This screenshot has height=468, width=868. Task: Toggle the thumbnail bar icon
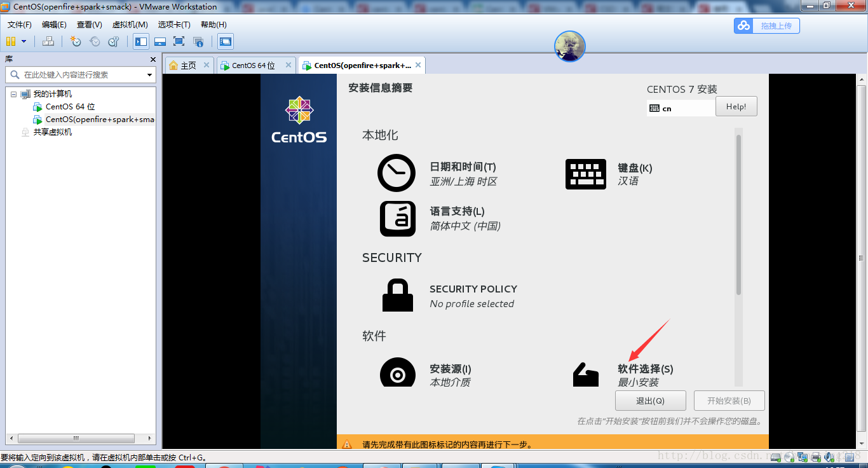[x=160, y=41]
